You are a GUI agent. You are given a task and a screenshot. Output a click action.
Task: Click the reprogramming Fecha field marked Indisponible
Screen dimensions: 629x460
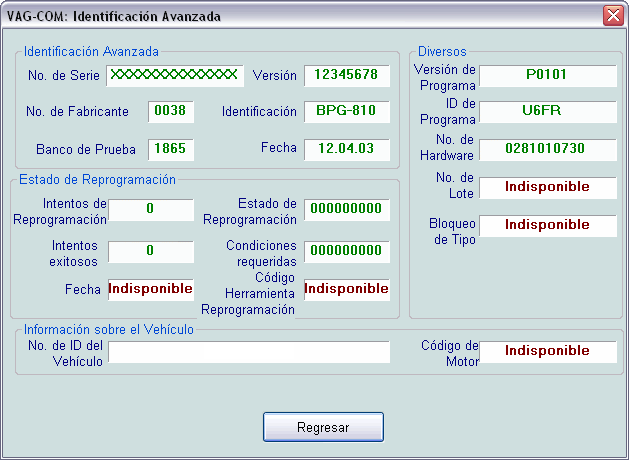pos(150,289)
